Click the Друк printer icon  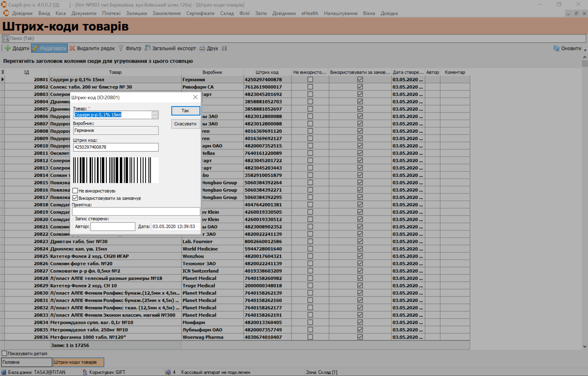tap(202, 48)
